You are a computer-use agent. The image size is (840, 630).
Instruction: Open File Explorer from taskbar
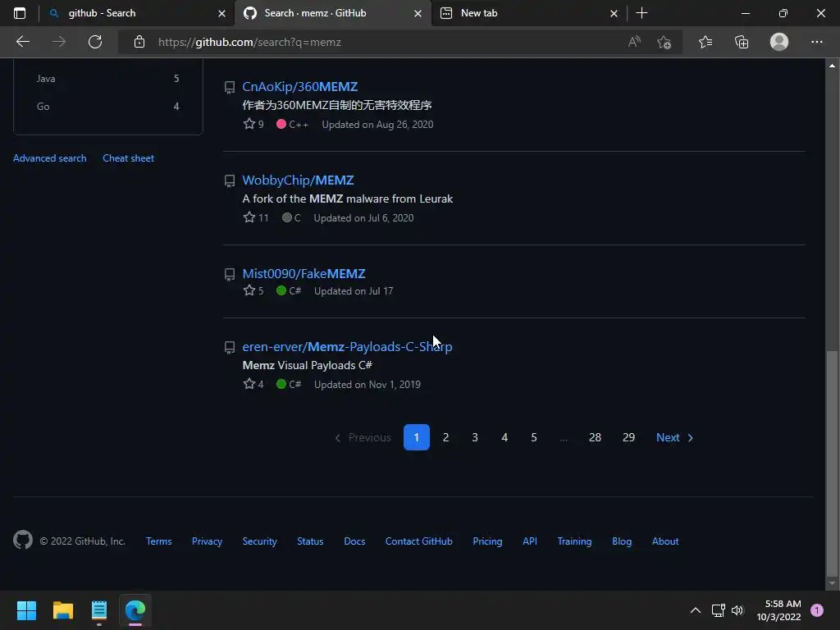[62, 610]
